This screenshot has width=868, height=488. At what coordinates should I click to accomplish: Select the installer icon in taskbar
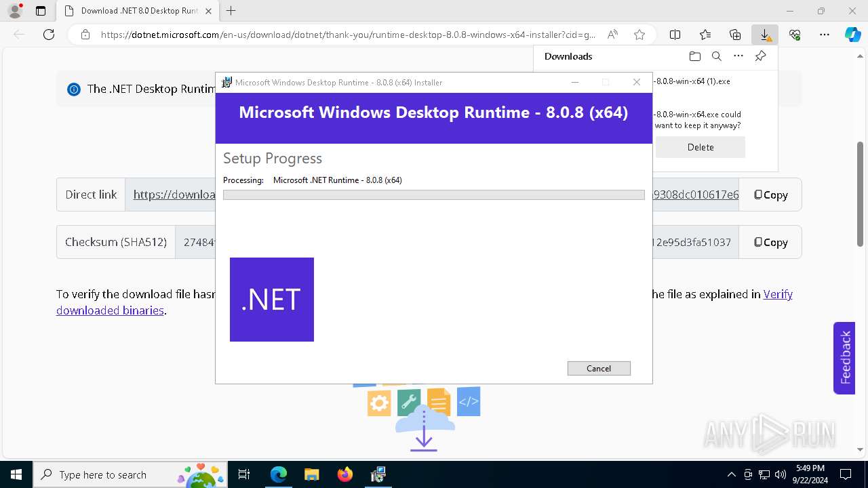pyautogui.click(x=378, y=474)
